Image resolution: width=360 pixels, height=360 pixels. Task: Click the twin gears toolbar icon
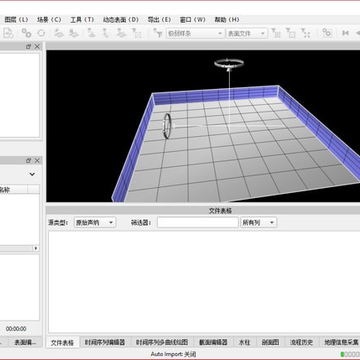pos(26,33)
